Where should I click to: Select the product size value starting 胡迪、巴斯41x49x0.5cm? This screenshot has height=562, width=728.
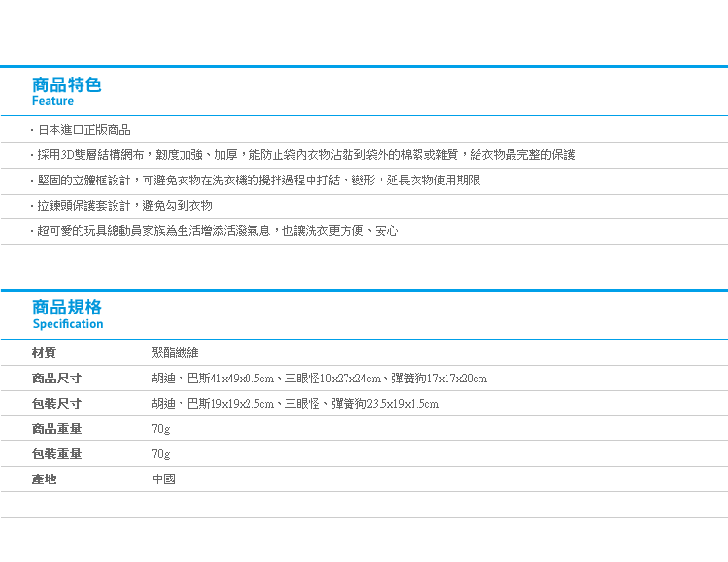click(319, 379)
